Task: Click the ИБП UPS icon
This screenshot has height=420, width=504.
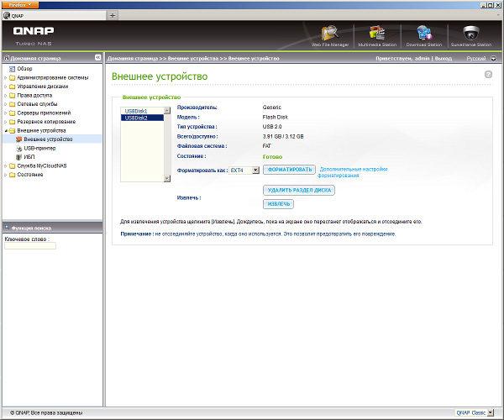Action: point(19,157)
